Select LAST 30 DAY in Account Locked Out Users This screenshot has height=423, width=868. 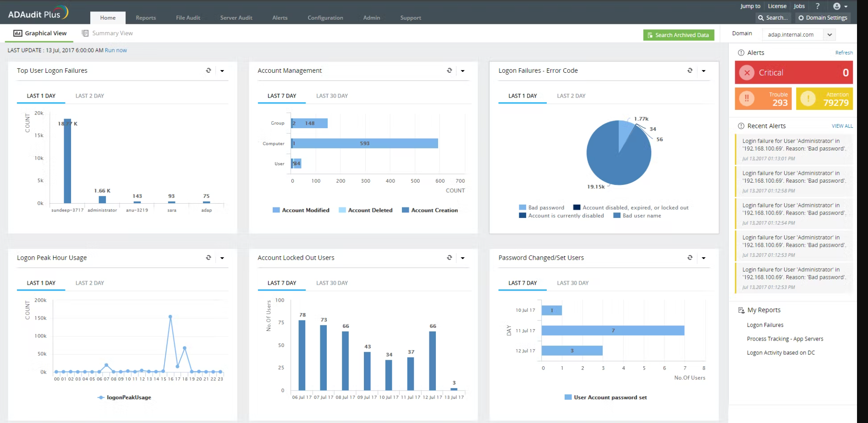pos(332,283)
